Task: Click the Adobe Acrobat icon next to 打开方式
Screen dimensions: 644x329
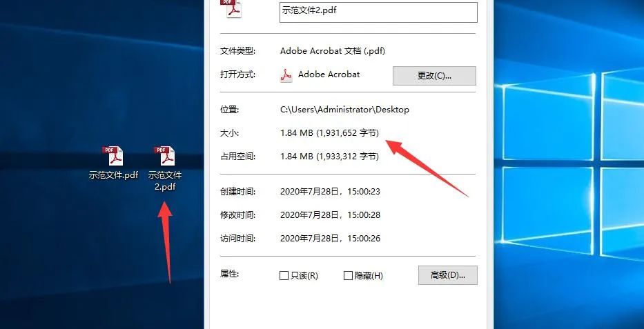Action: (x=286, y=75)
